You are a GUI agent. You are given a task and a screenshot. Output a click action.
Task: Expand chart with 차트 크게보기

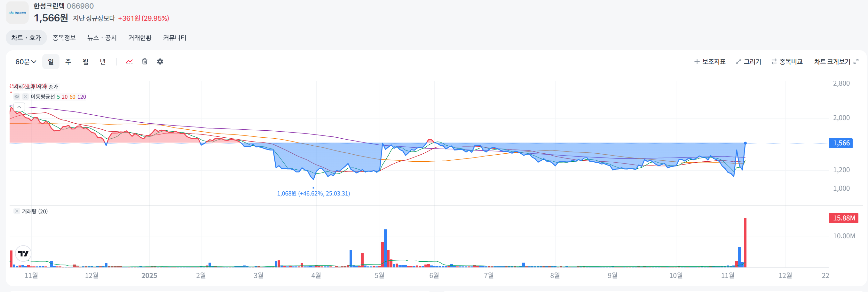836,62
